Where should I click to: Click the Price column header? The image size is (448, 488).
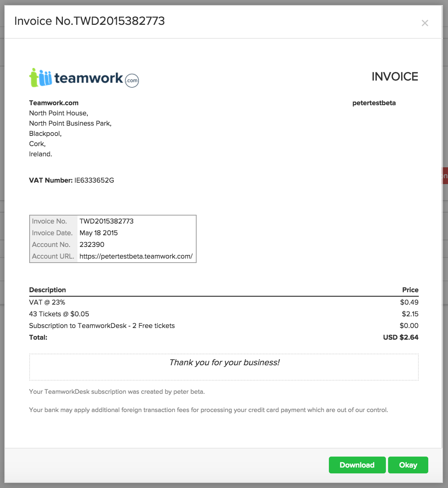coord(410,290)
